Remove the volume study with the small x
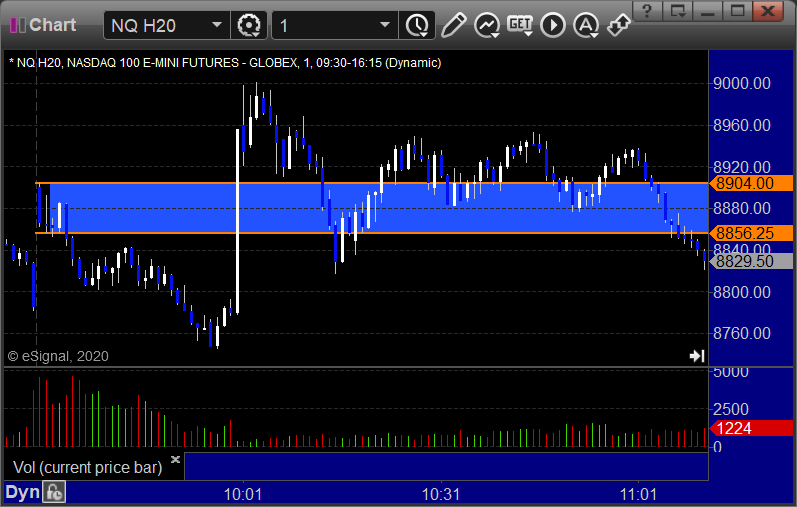797x507 pixels. [x=175, y=460]
